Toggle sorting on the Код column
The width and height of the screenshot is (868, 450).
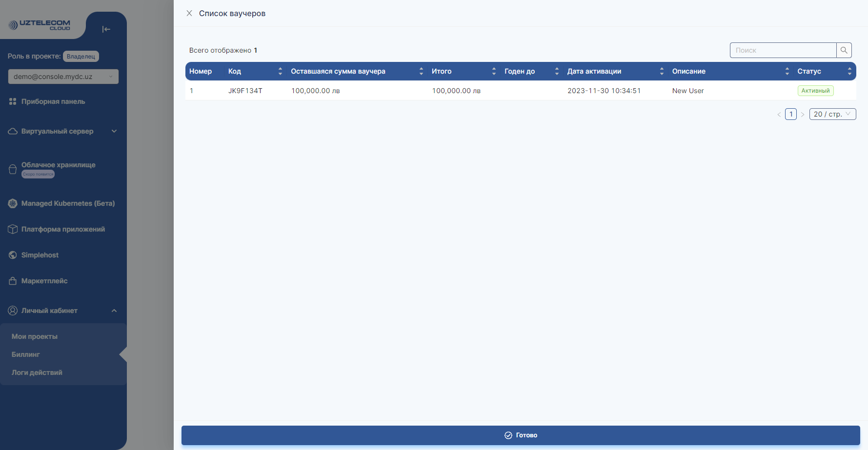280,71
